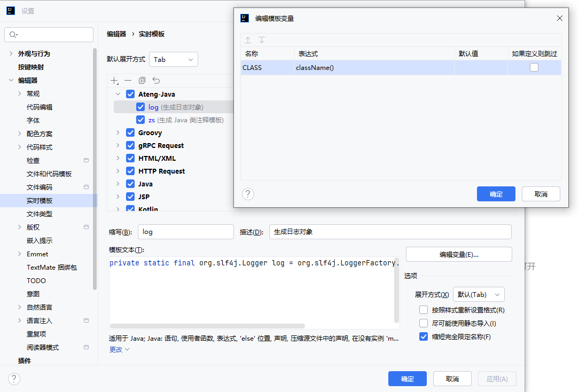The image size is (579, 392).
Task: Toggle the zs template checkbox
Action: coord(140,120)
